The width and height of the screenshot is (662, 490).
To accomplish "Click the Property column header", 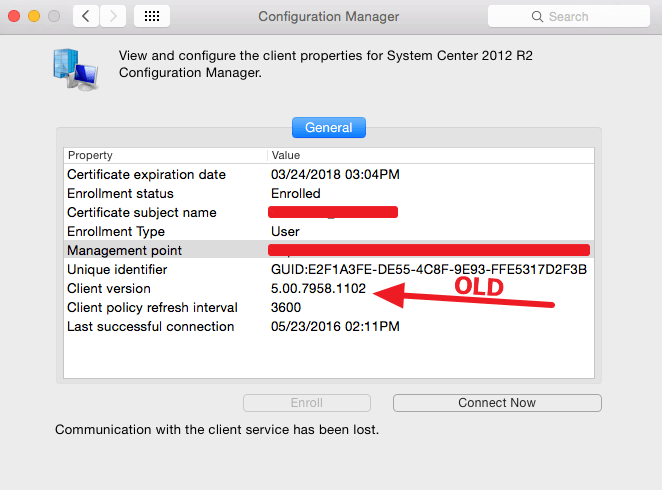I will pos(165,155).
